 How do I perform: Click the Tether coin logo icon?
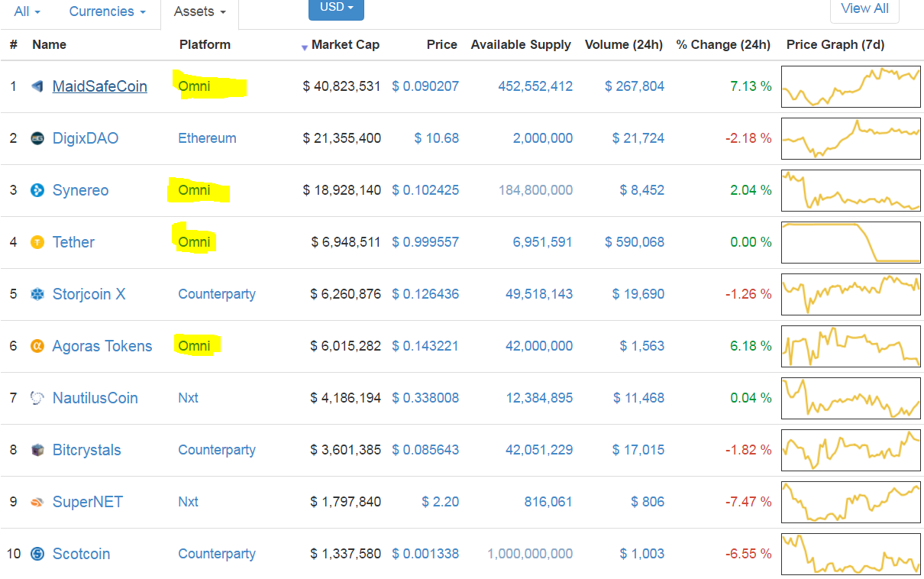37,242
